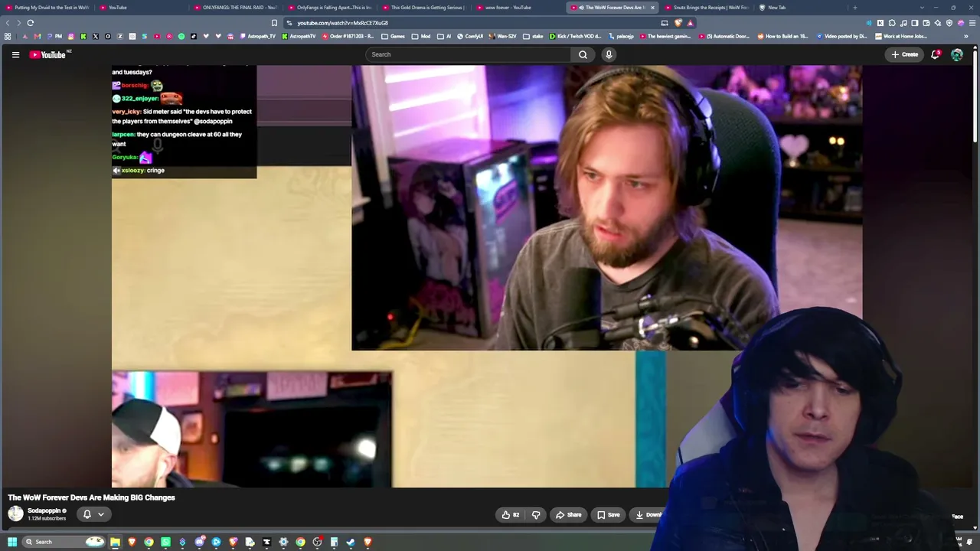Switch to the 'Putting My Druid to the Test' tab
The height and width of the screenshot is (551, 980).
pyautogui.click(x=47, y=8)
